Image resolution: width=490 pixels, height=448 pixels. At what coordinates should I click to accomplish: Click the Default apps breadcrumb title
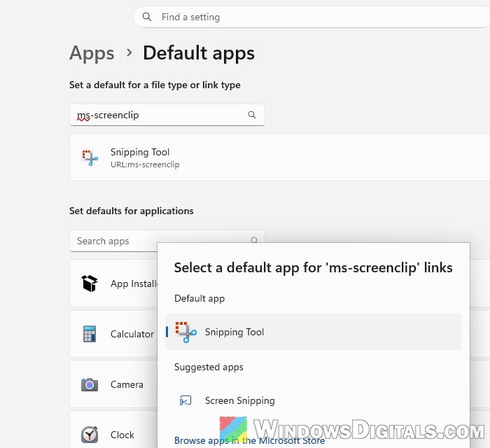(x=199, y=52)
